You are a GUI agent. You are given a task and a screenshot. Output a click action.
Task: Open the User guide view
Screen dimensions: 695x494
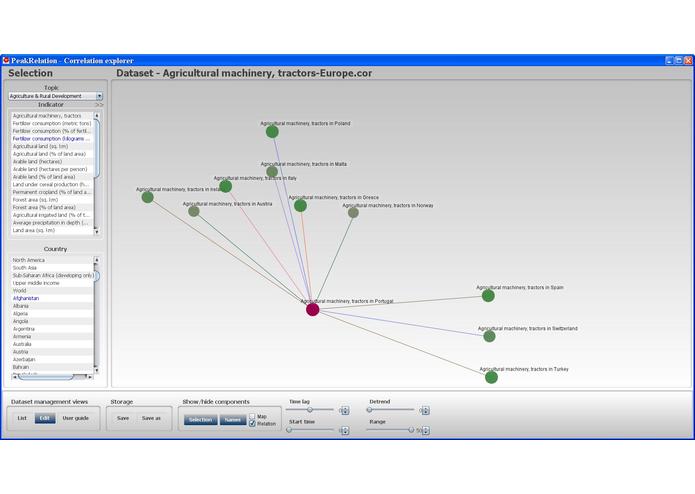pos(75,418)
